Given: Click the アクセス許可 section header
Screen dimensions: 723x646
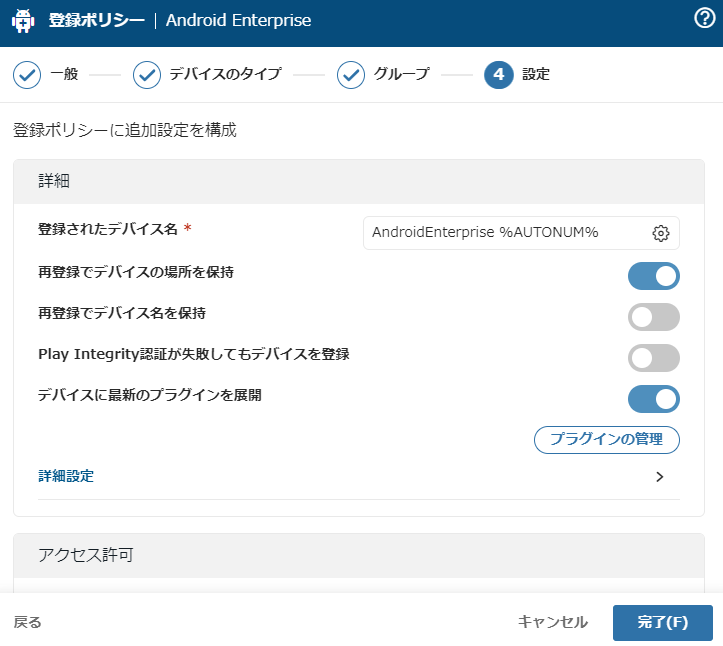Looking at the screenshot, I should click(x=359, y=555).
